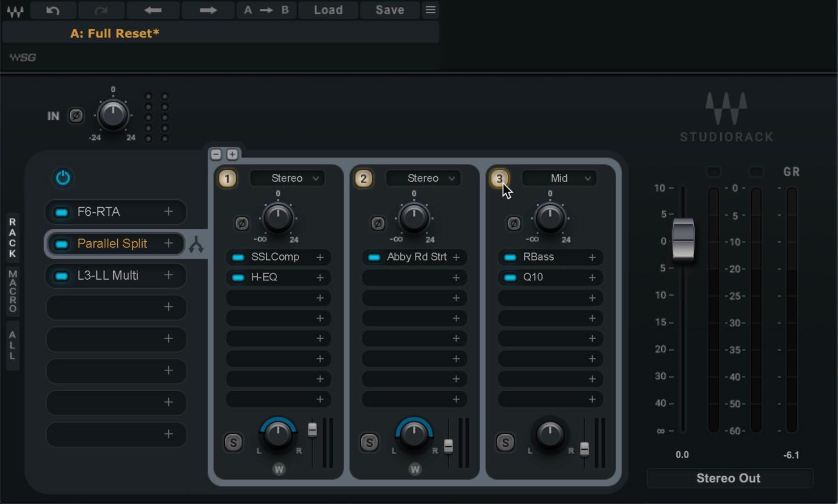
Task: Open the Save preset menu
Action: 390,10
